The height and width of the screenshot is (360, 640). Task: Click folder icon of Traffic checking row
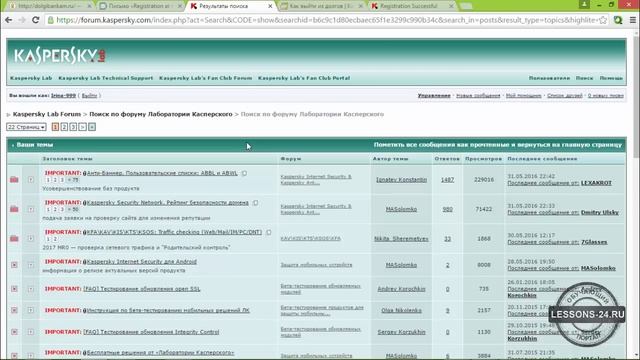pyautogui.click(x=14, y=238)
